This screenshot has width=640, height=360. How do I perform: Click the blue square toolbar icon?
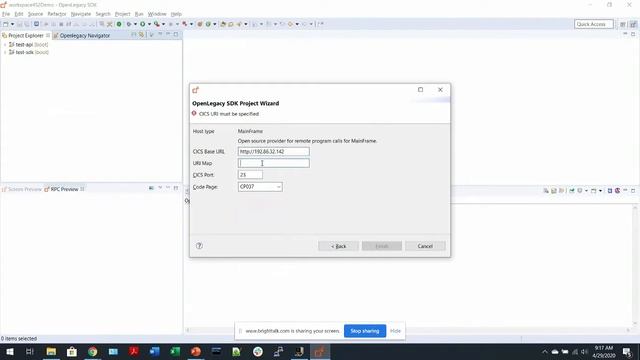tap(36, 24)
